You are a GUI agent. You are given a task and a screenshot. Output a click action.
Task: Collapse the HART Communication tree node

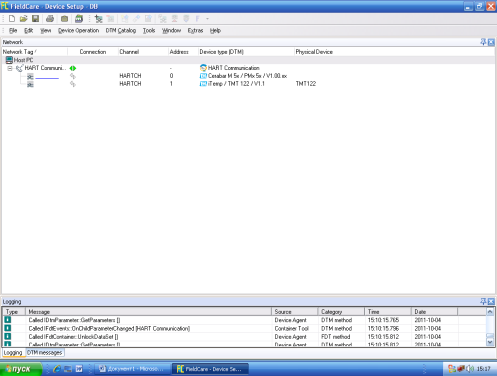click(x=10, y=68)
